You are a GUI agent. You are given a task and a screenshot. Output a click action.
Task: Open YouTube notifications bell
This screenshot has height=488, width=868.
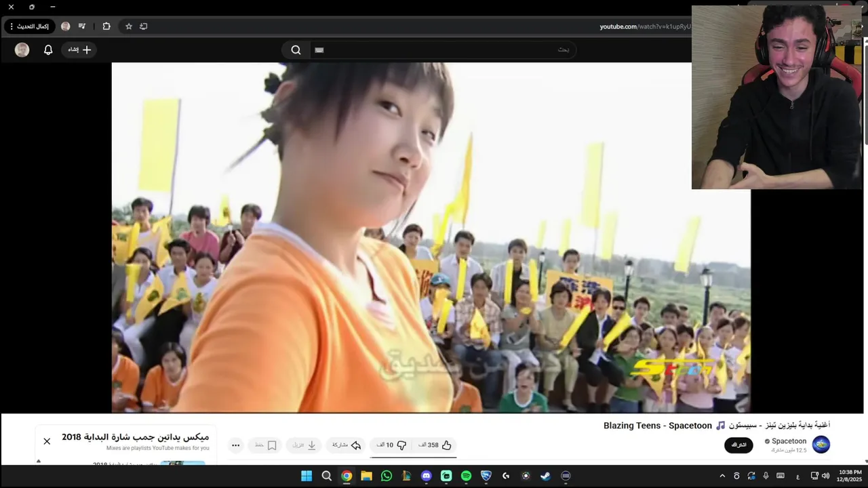[48, 49]
